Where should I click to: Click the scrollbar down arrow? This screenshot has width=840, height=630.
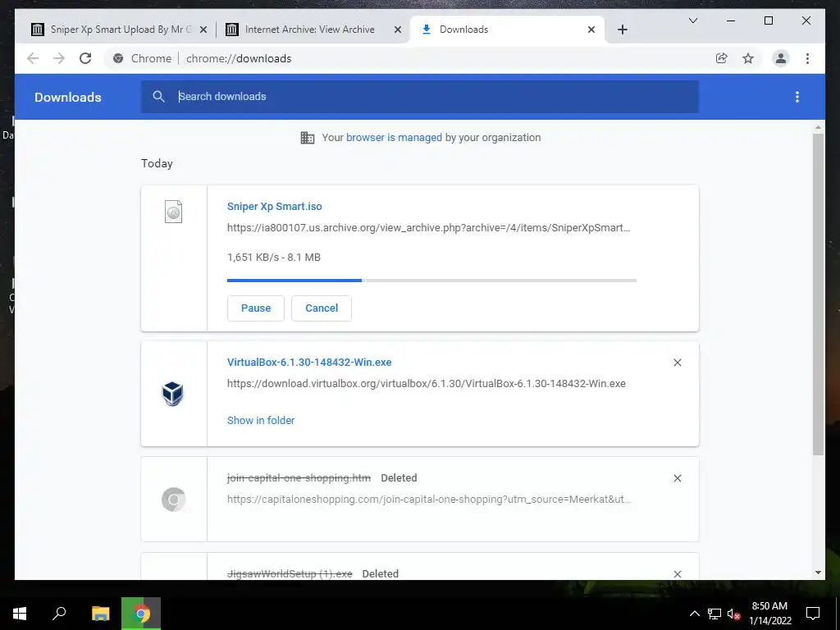click(818, 573)
